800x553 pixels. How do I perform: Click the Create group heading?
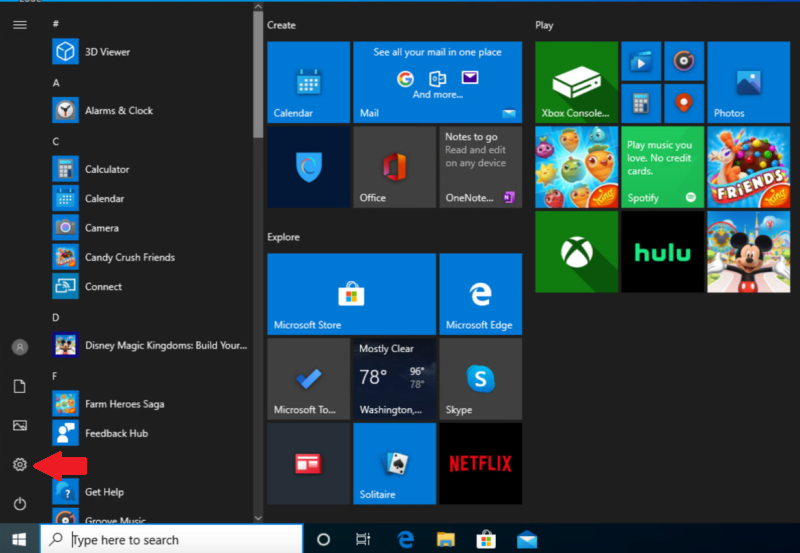pos(281,25)
